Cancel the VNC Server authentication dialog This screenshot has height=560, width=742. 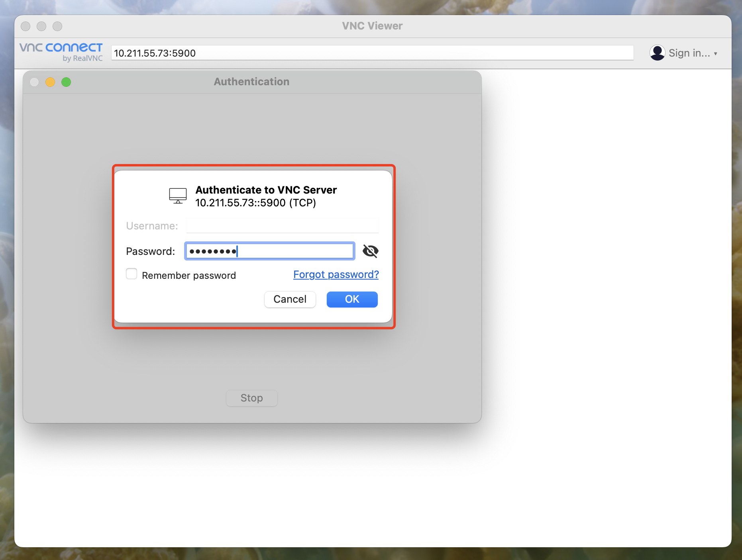(290, 299)
